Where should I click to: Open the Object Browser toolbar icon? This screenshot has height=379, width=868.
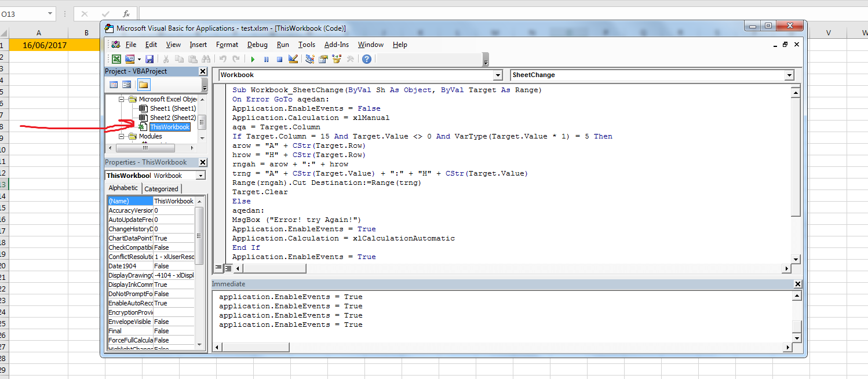337,59
